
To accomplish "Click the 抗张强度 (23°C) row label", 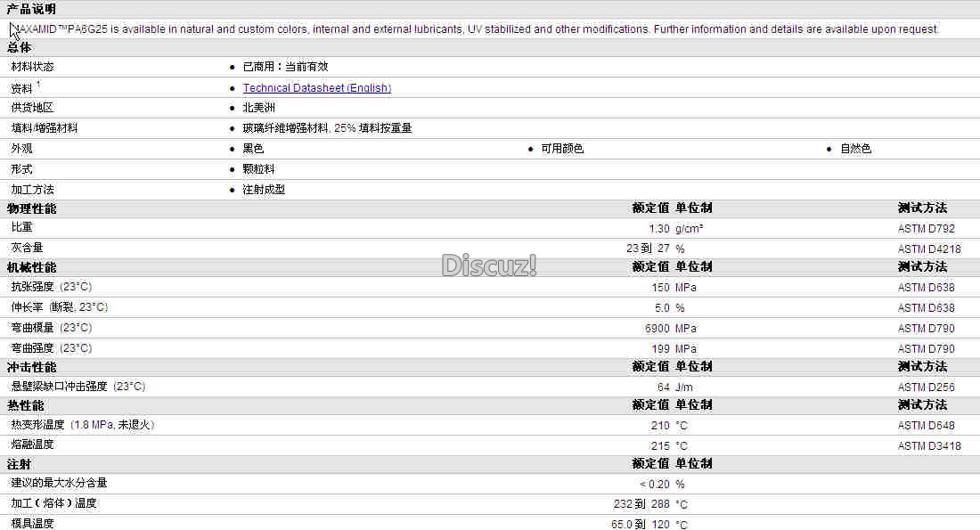I will (x=52, y=287).
